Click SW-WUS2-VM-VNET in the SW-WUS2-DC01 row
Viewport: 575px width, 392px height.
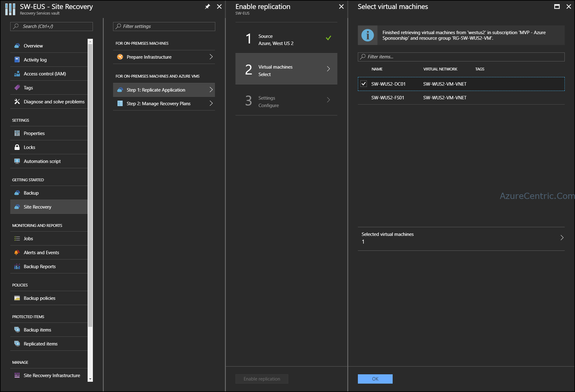[x=445, y=84]
